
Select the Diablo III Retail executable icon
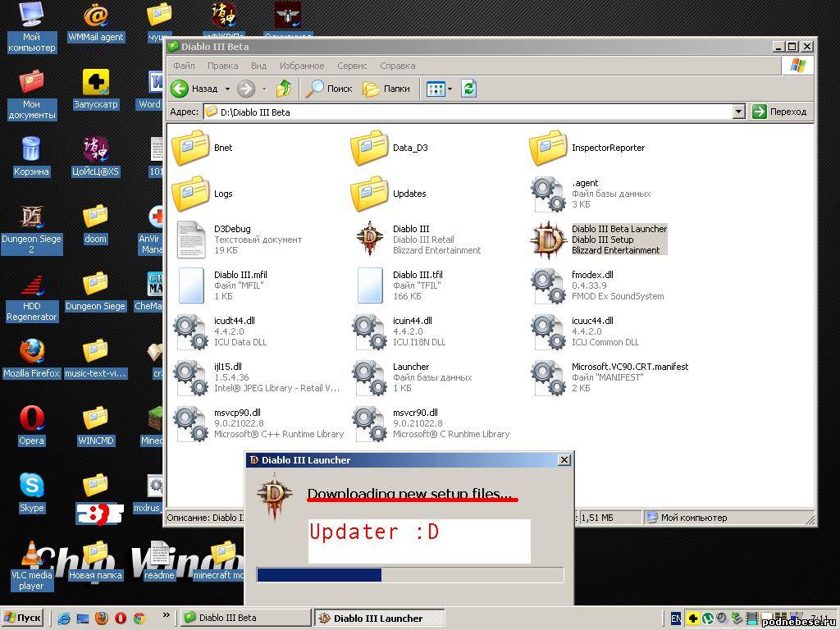pyautogui.click(x=370, y=239)
